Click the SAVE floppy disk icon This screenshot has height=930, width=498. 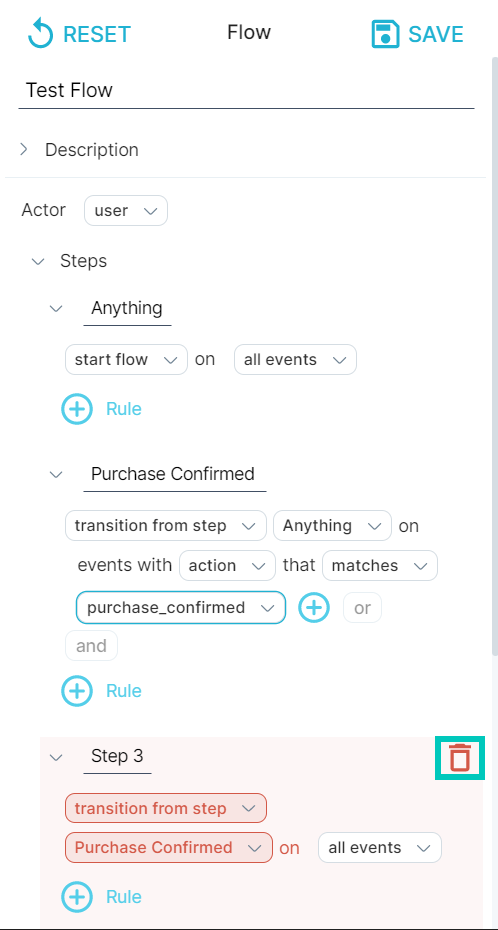point(385,34)
